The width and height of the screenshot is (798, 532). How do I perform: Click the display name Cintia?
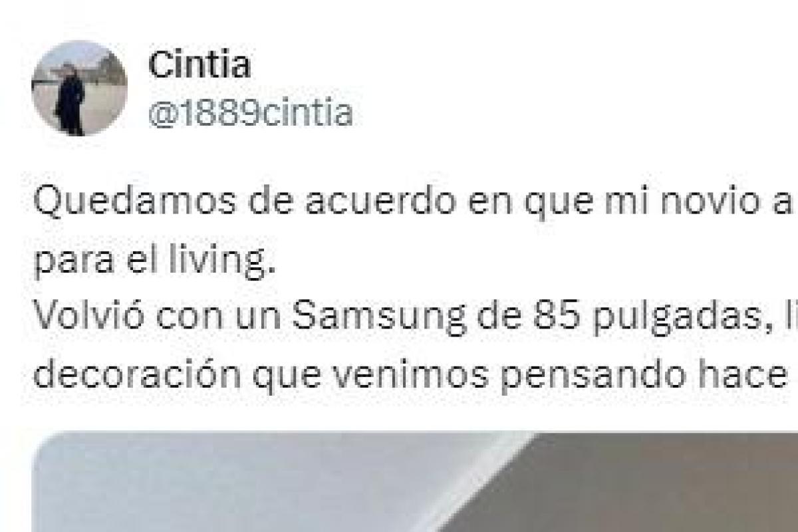[x=199, y=65]
